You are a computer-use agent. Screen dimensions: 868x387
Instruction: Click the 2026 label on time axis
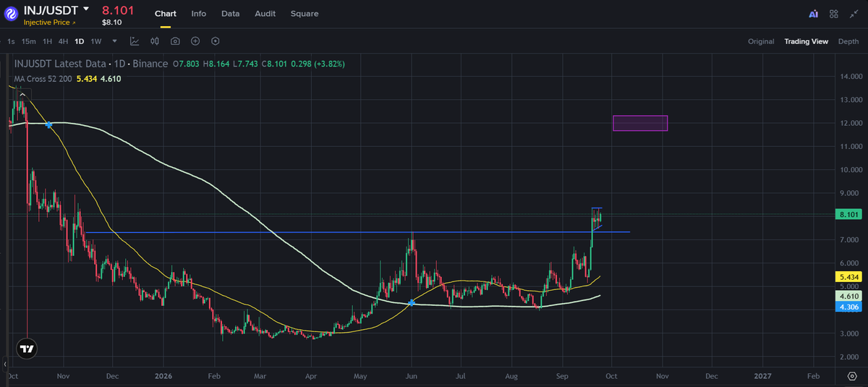(x=163, y=377)
